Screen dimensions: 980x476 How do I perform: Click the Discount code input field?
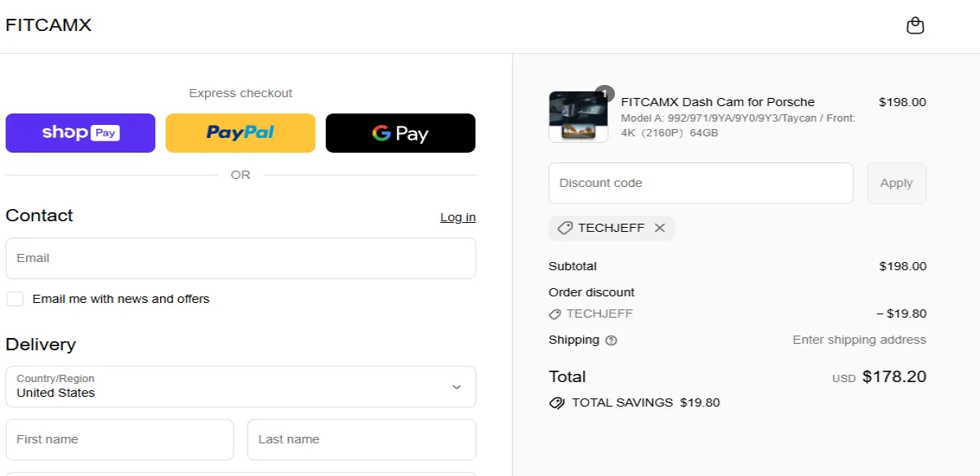(x=700, y=183)
